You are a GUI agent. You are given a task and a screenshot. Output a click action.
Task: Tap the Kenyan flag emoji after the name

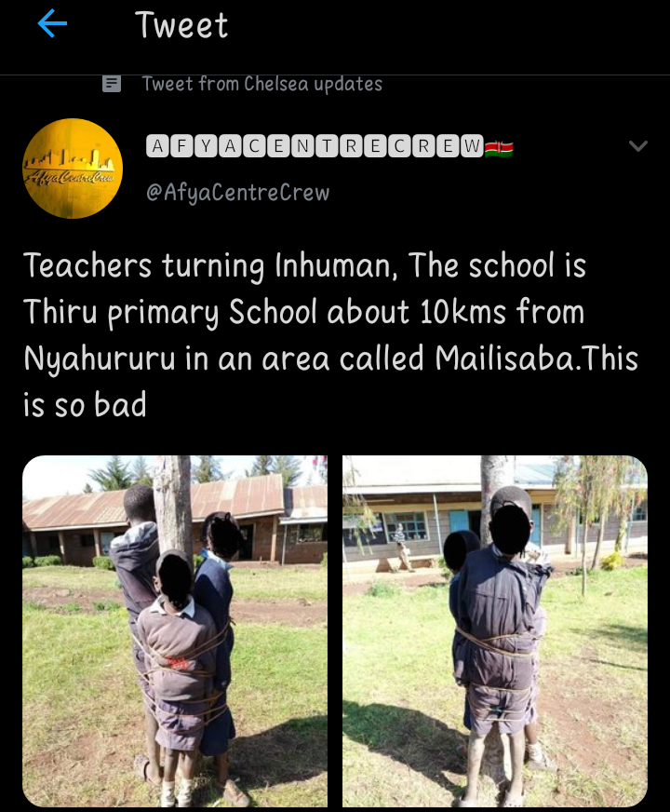coord(499,147)
